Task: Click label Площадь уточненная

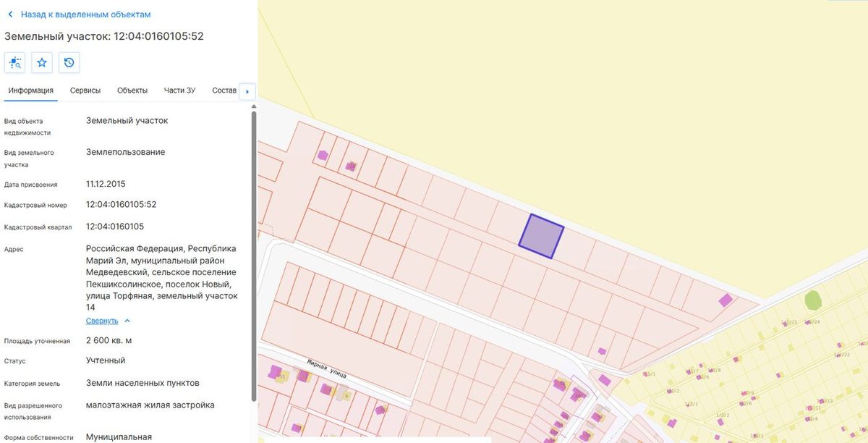Action: [x=37, y=341]
